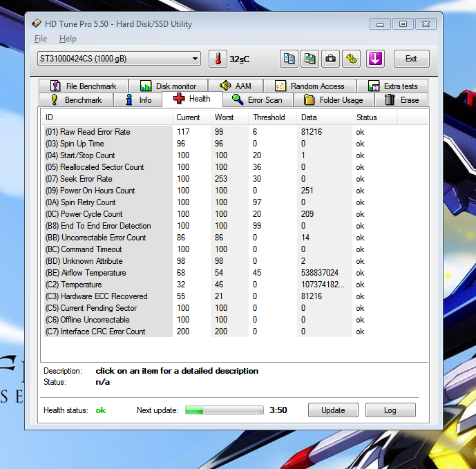The height and width of the screenshot is (469, 476).
Task: Select the Health tab
Action: 193,99
